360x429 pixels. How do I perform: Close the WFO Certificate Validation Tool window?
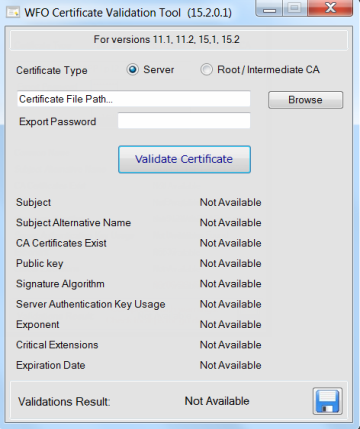pyautogui.click(x=330, y=8)
